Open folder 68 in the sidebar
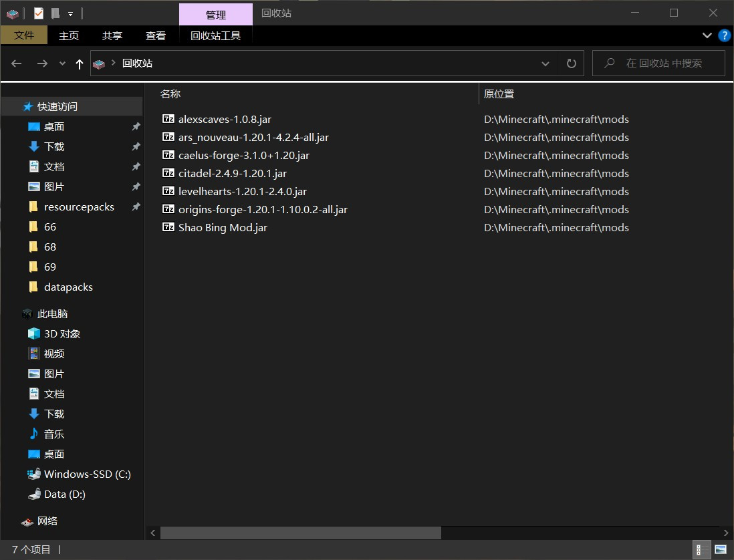Screen dimensions: 734x560 pyautogui.click(x=50, y=247)
